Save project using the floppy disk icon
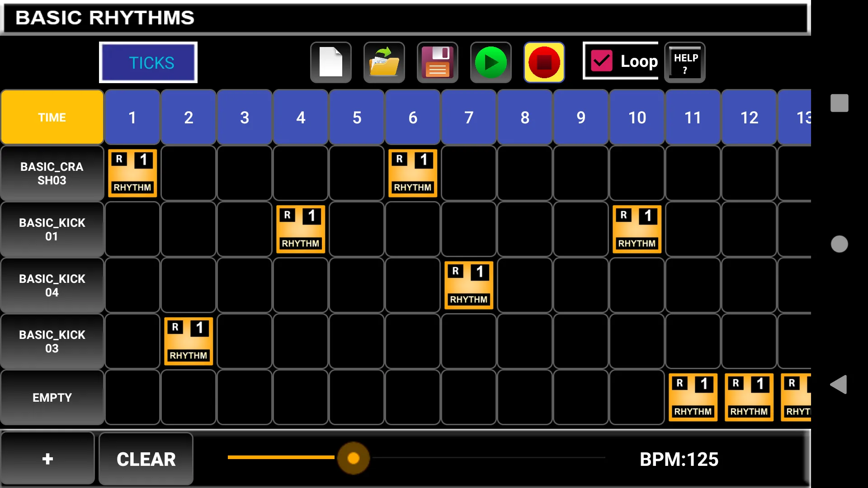The width and height of the screenshot is (868, 488). click(x=438, y=61)
